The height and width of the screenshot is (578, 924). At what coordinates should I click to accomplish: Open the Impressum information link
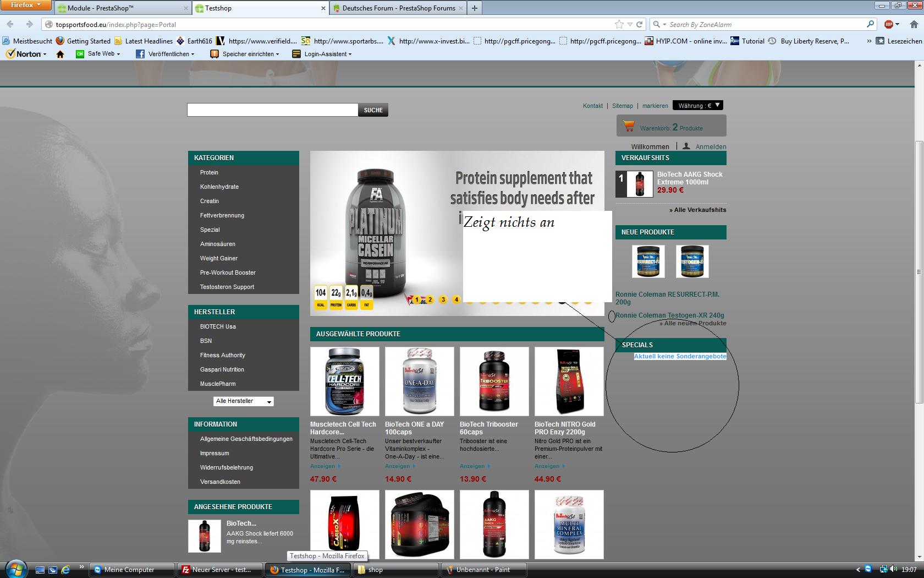215,453
